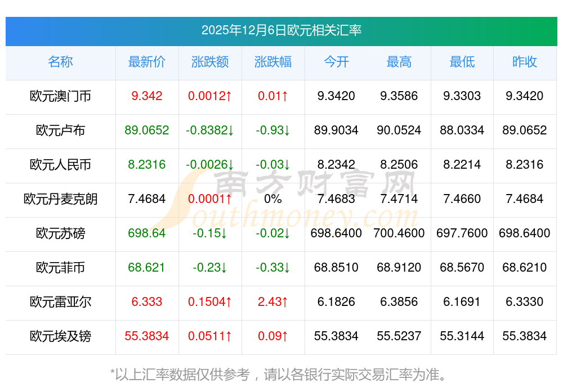This screenshot has width=563, height=392.
Task: Click the 昨收 column header
Action: [x=525, y=62]
